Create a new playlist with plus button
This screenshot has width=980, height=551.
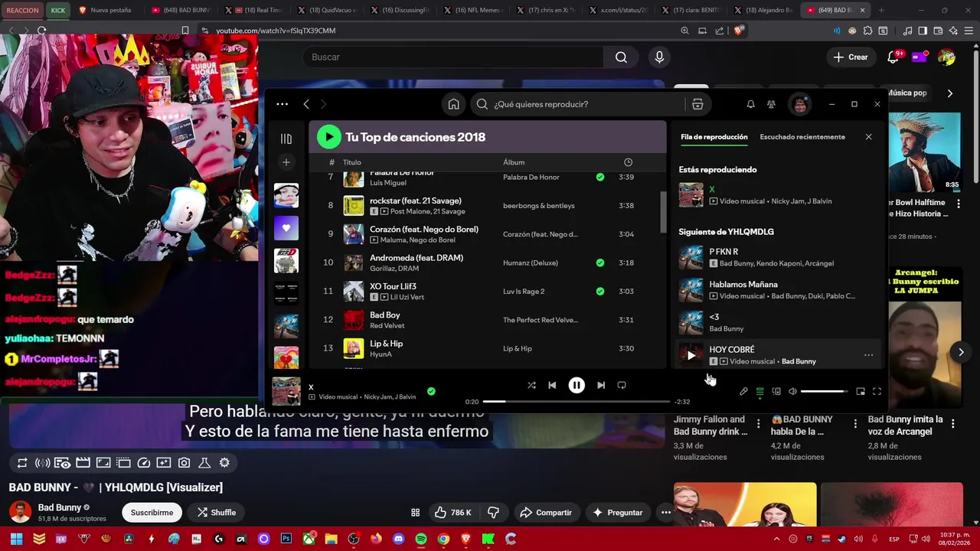286,162
